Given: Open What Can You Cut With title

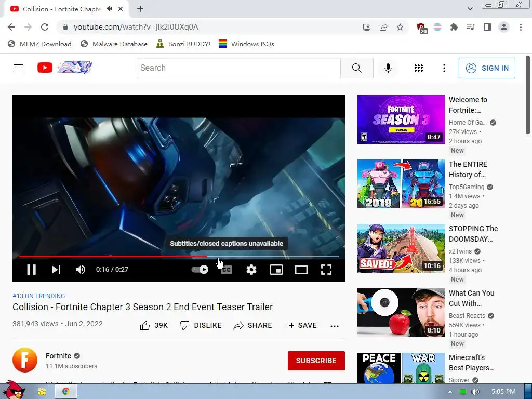Looking at the screenshot, I should pyautogui.click(x=472, y=298).
